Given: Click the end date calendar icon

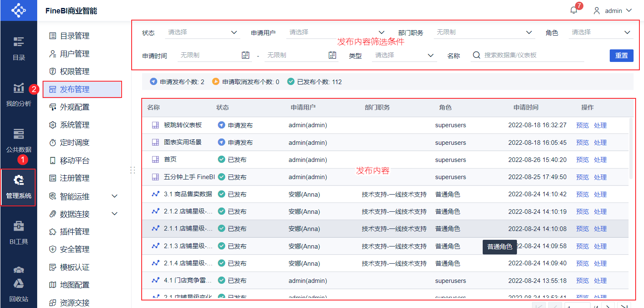Looking at the screenshot, I should pos(332,55).
